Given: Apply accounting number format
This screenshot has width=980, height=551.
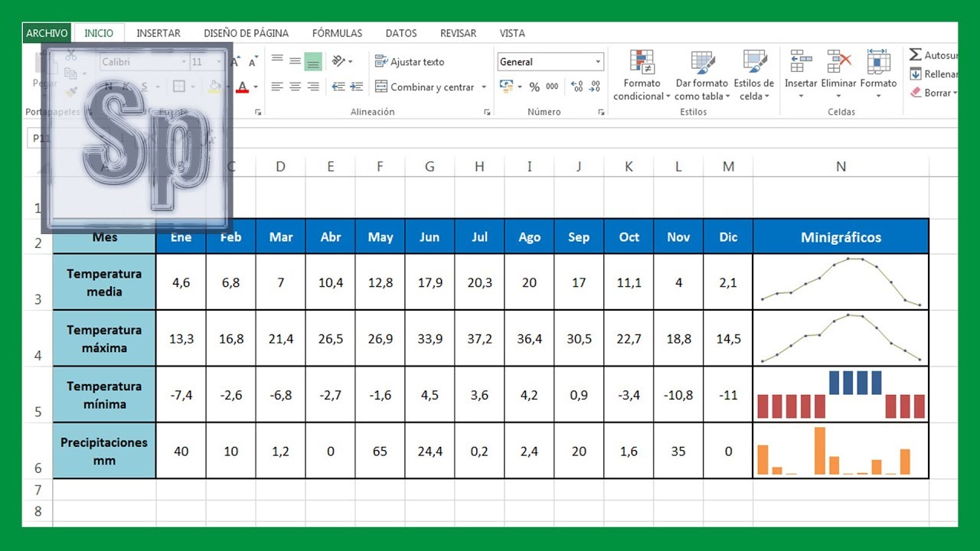Looking at the screenshot, I should point(506,86).
